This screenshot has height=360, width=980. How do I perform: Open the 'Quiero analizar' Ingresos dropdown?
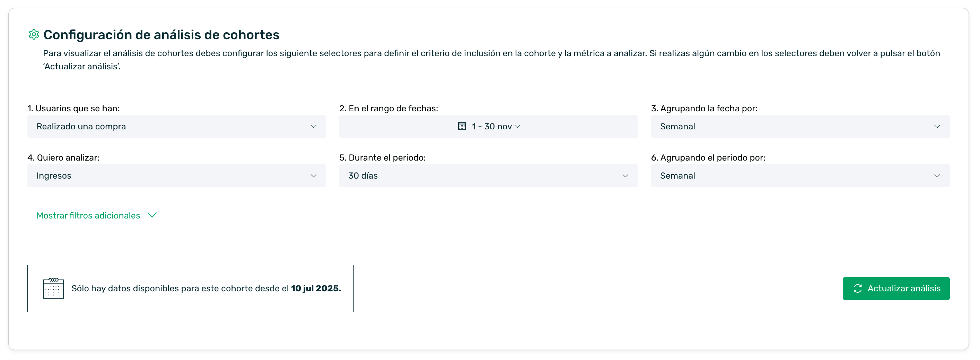tap(176, 176)
